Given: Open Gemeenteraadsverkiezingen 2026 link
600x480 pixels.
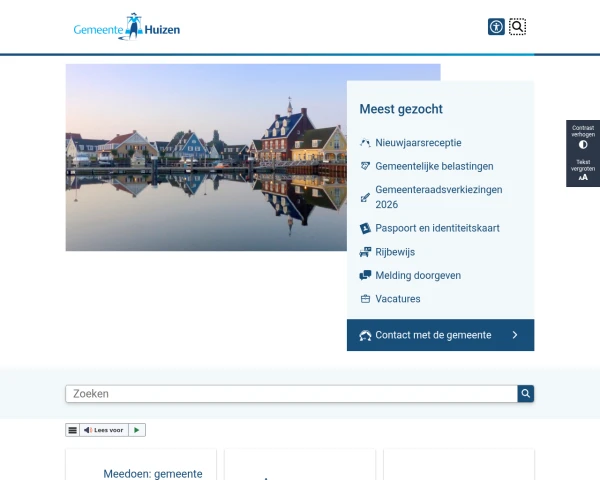Looking at the screenshot, I should tap(439, 197).
